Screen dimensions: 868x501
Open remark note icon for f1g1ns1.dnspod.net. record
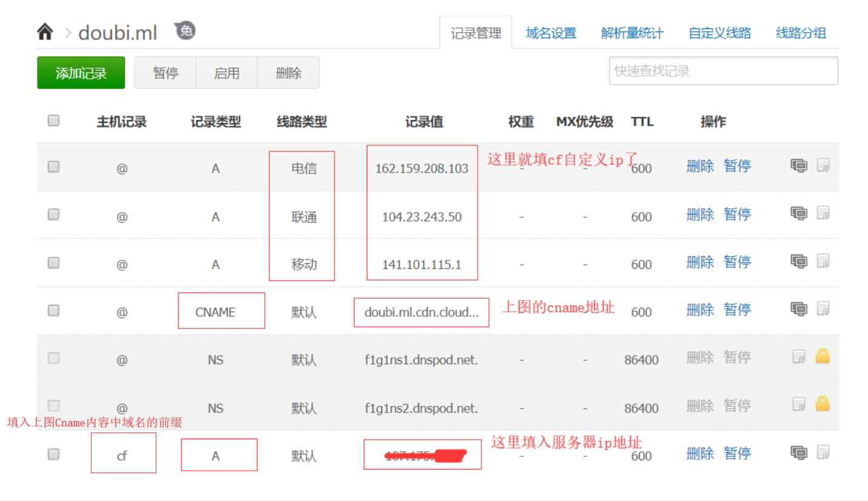coord(800,356)
